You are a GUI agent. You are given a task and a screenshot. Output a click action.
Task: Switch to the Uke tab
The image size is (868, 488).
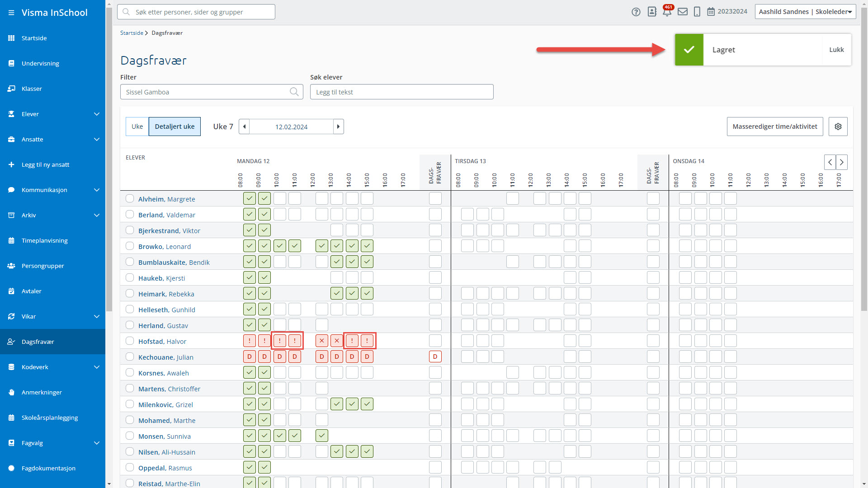click(137, 127)
